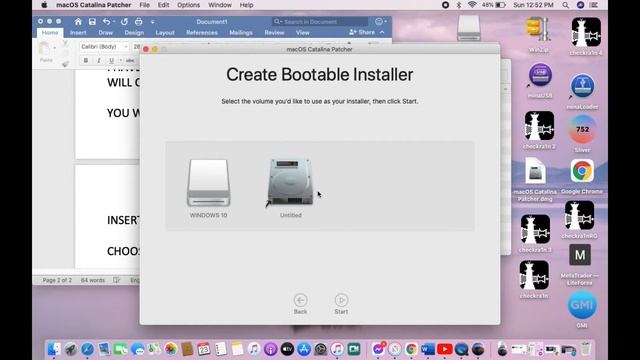Collapse the Word ribbon with chevron
The width and height of the screenshot is (640, 360).
click(x=382, y=32)
